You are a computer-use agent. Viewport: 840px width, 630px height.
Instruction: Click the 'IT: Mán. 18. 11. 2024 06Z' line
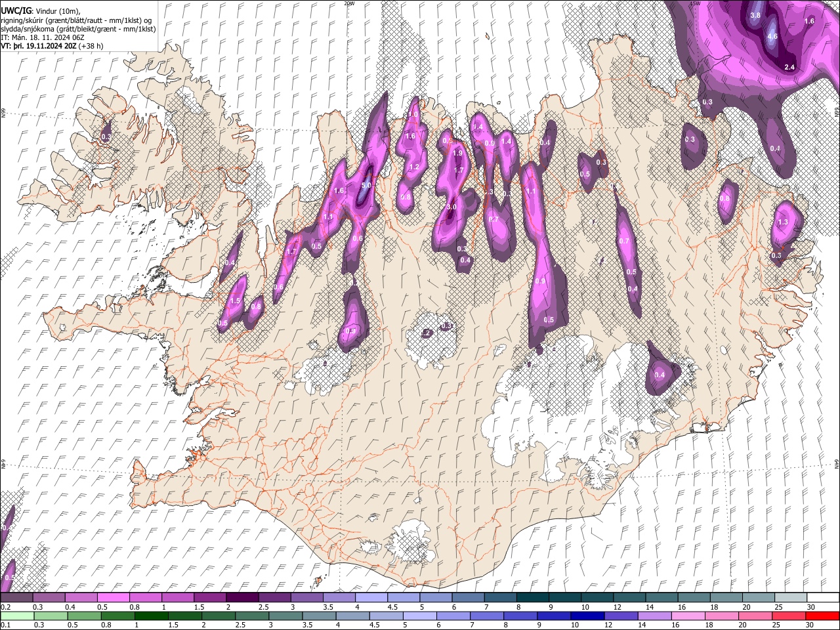(42, 37)
